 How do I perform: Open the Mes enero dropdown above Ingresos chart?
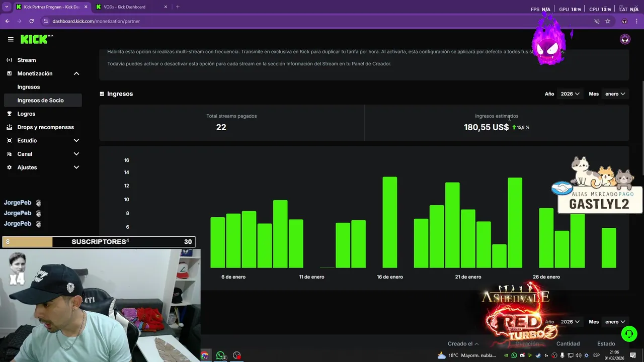pyautogui.click(x=615, y=94)
